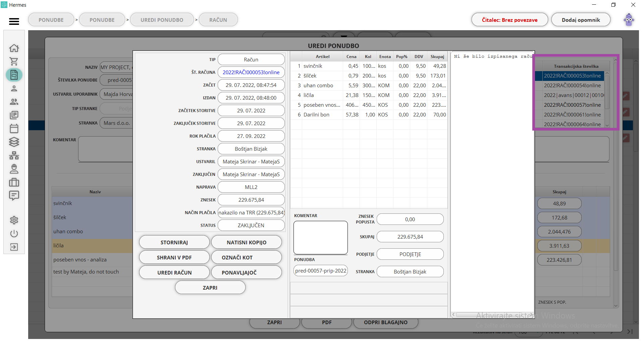Click the ŠT. RAČUNA field
The image size is (644, 345).
[251, 72]
